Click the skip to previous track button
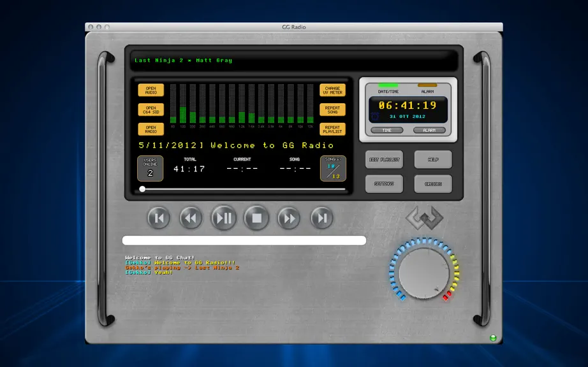The image size is (588, 367). coord(159,218)
